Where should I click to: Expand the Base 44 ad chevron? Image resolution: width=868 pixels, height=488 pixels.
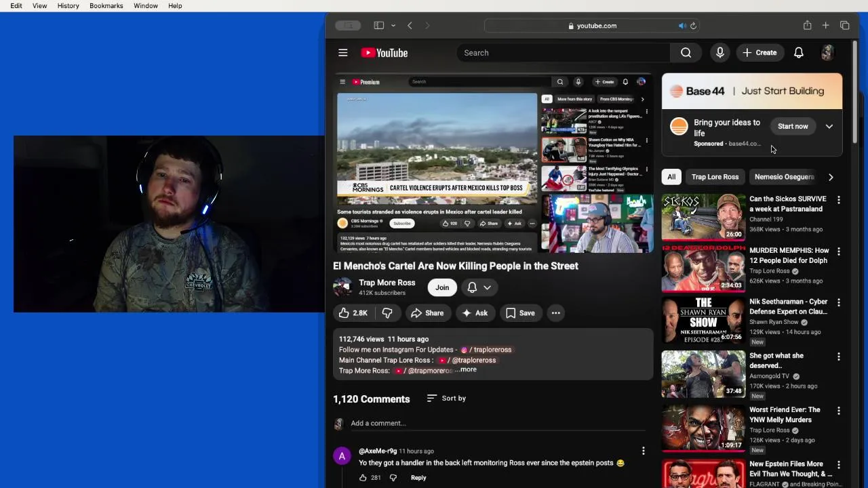829,127
